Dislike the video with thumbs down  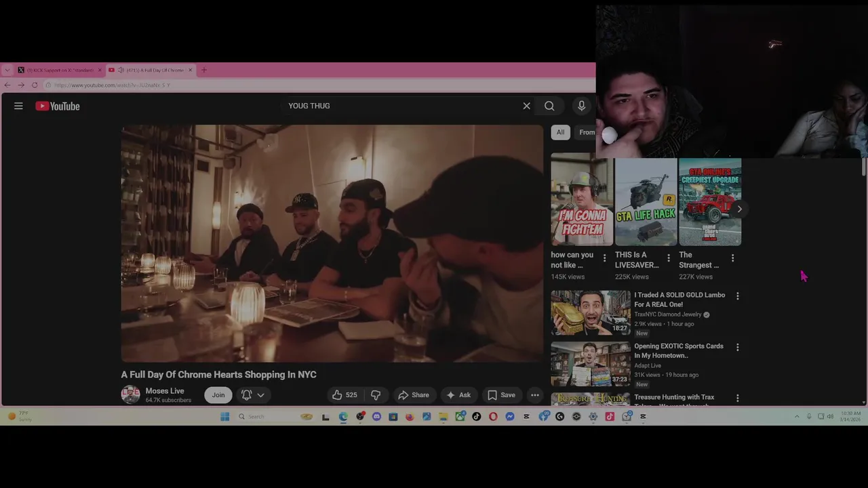point(376,395)
